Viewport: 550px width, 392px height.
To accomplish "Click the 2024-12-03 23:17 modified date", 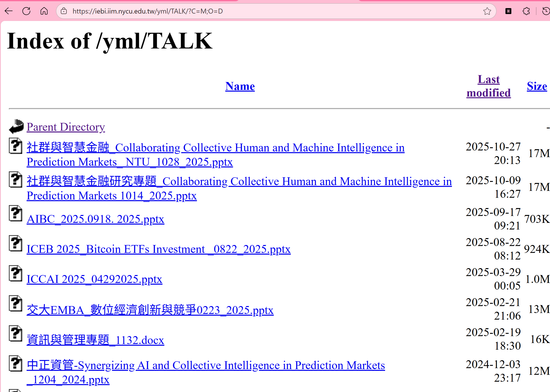I will click(493, 371).
